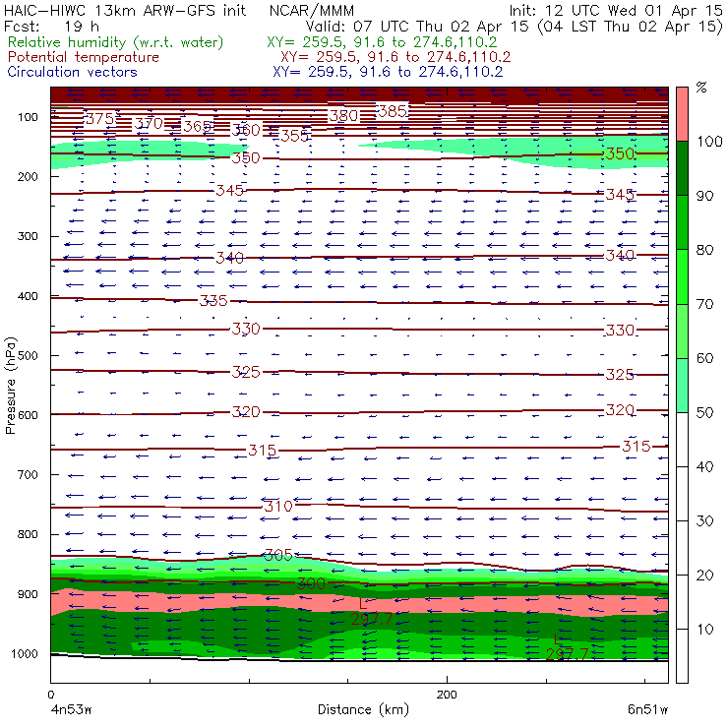728x728 pixels.
Task: Click the '375' contour label
Action: [x=99, y=119]
